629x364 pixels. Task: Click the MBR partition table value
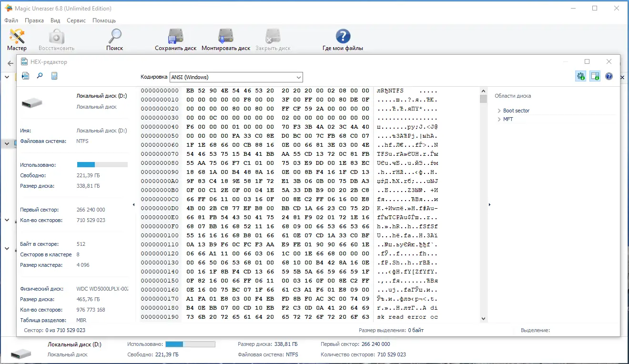point(81,320)
